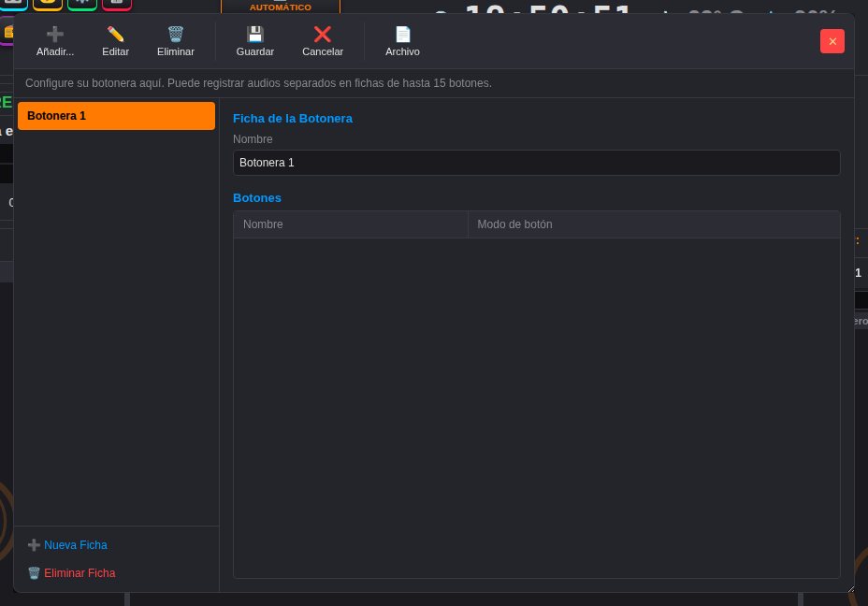Click the AUTOMÁTICO mode button behind the dialog
868x606 pixels.
(280, 7)
